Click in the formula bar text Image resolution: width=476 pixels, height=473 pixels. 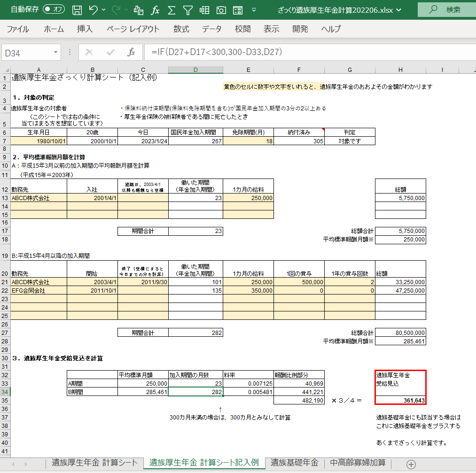[x=282, y=53]
